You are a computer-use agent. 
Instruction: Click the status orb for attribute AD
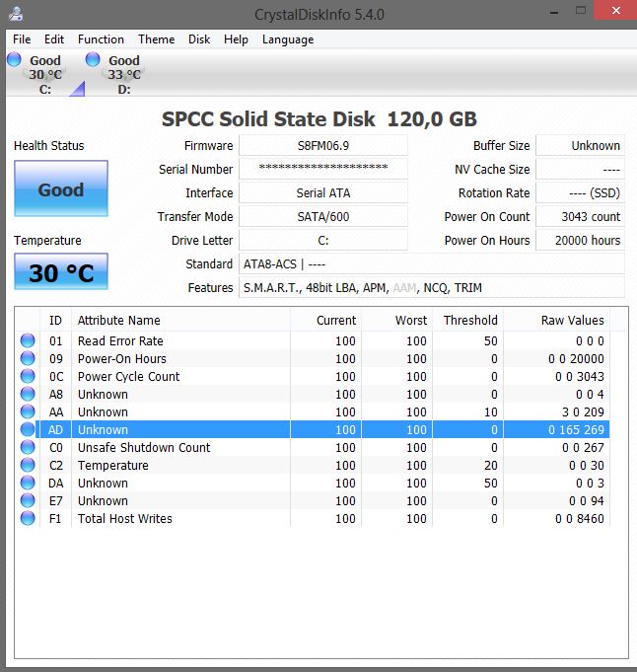(28, 429)
